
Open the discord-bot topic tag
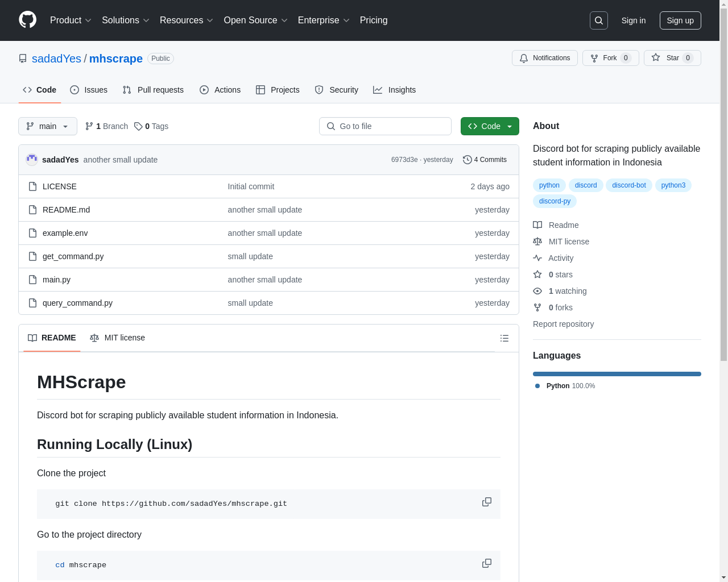(629, 185)
